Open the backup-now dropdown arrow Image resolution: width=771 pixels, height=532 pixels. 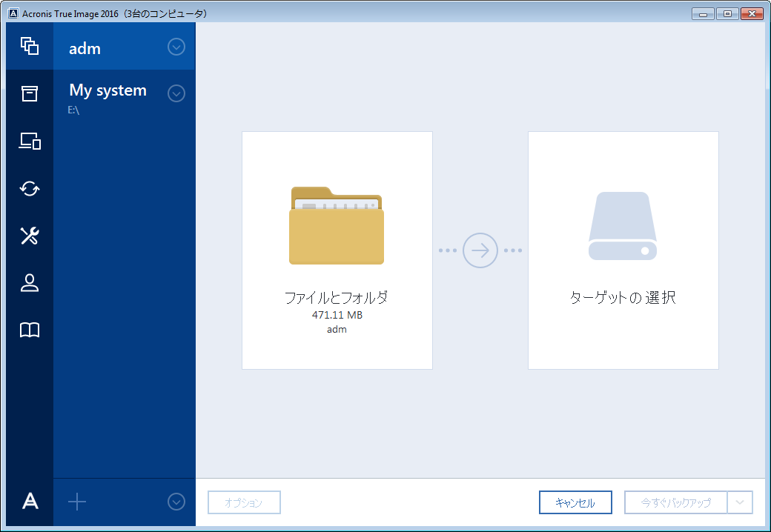tap(740, 502)
